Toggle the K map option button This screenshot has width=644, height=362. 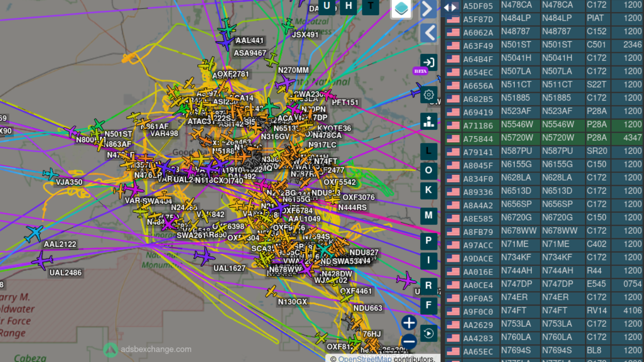pyautogui.click(x=429, y=190)
